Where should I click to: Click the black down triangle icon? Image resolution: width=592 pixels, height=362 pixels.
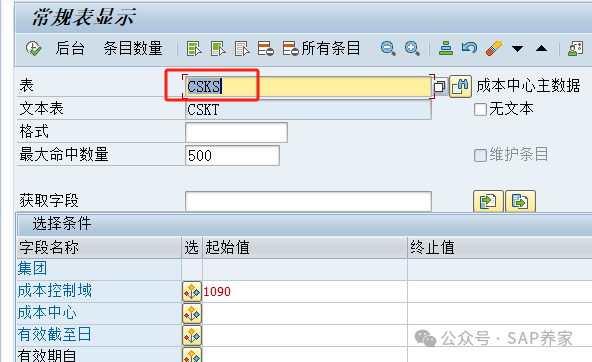[517, 49]
